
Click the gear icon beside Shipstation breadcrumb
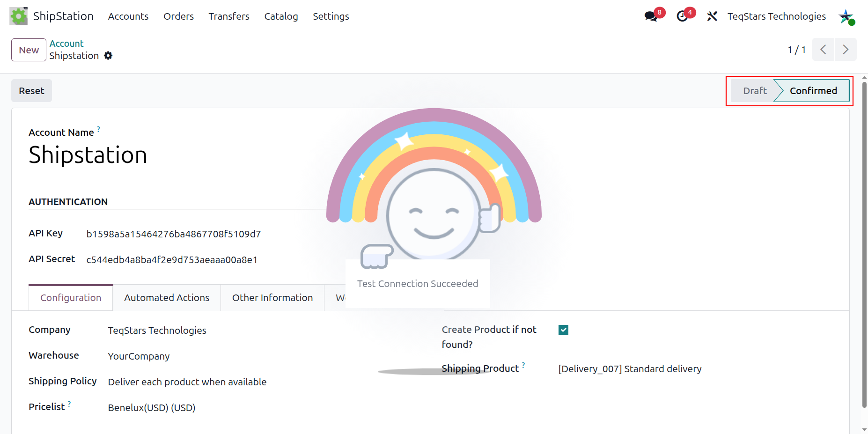click(x=108, y=56)
